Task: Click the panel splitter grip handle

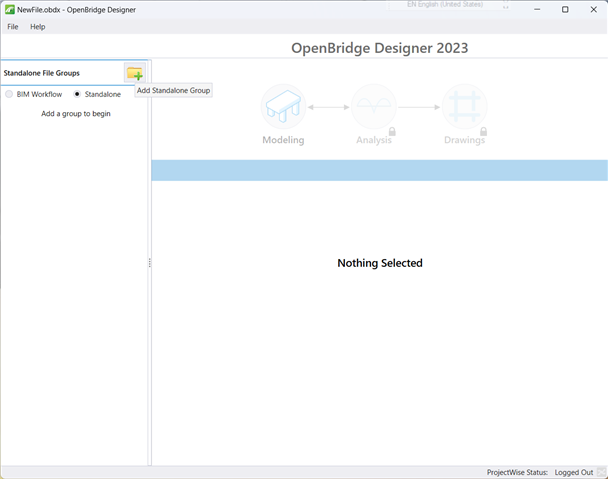Action: click(x=149, y=263)
